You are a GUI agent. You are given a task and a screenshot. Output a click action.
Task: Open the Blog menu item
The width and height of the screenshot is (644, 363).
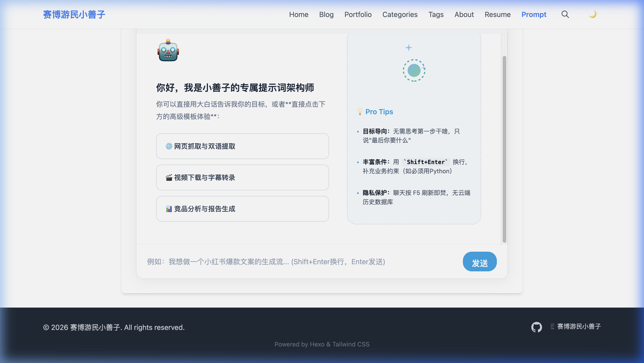click(326, 15)
